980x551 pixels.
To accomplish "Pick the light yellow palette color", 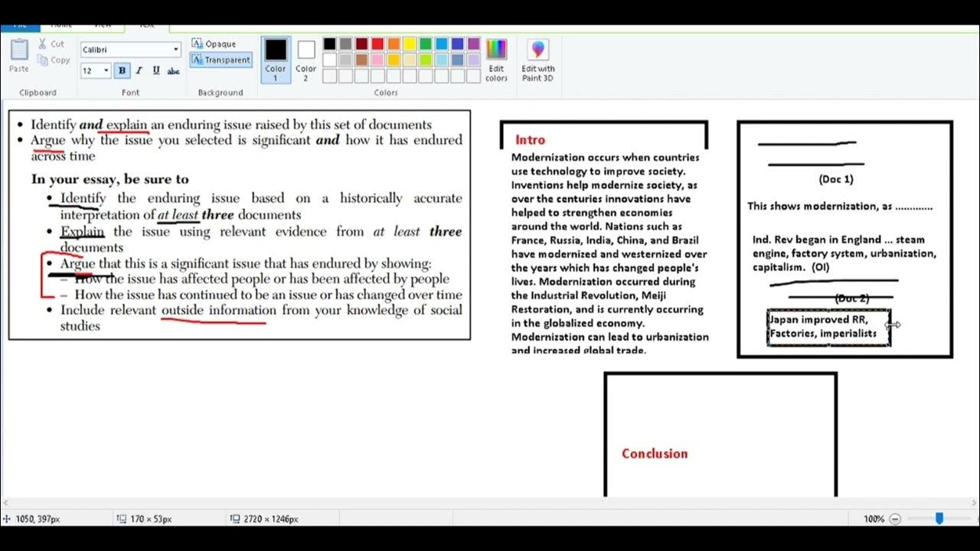I will tap(410, 60).
